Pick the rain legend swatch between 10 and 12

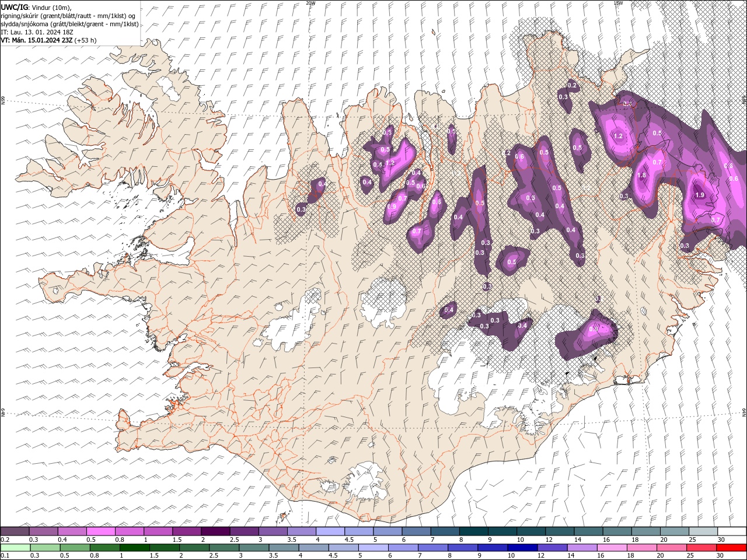[522, 547]
